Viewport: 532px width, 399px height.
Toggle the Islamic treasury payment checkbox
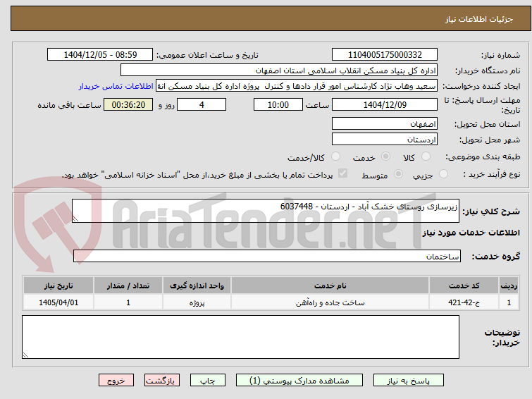pyautogui.click(x=342, y=173)
